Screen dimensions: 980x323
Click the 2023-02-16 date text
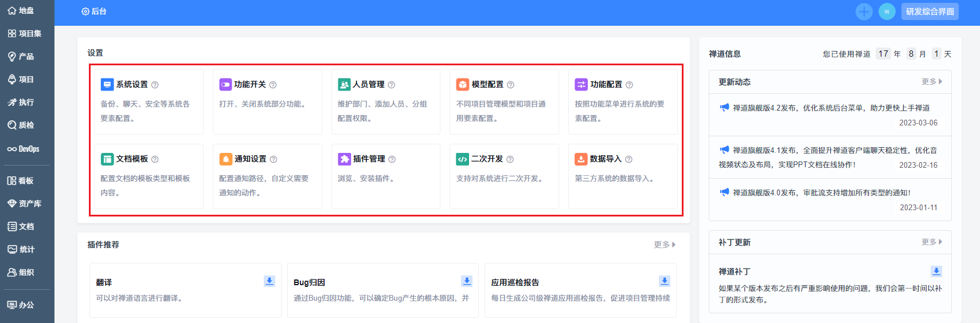point(918,165)
